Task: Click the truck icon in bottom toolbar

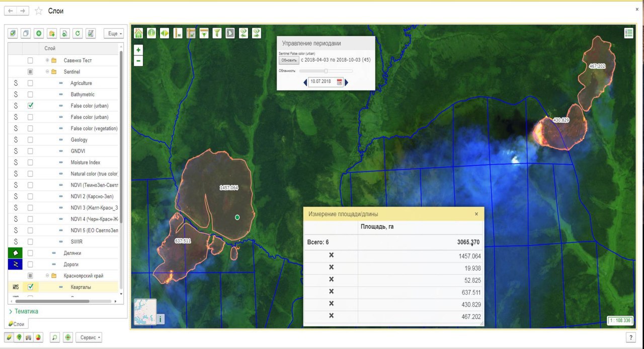Action: point(29,337)
